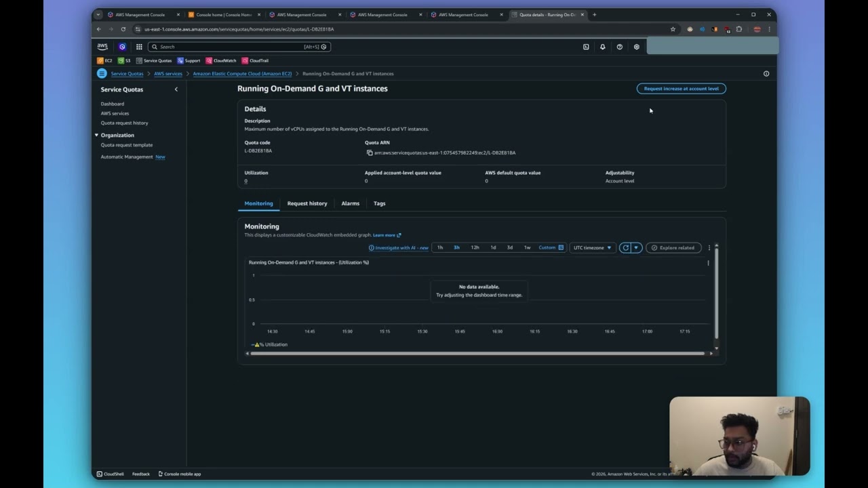Open the custom time range calendar icon
The width and height of the screenshot is (868, 488).
[561, 247]
